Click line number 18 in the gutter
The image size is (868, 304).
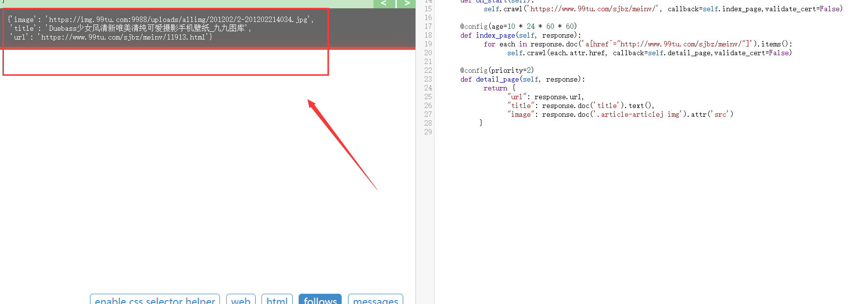pyautogui.click(x=428, y=35)
